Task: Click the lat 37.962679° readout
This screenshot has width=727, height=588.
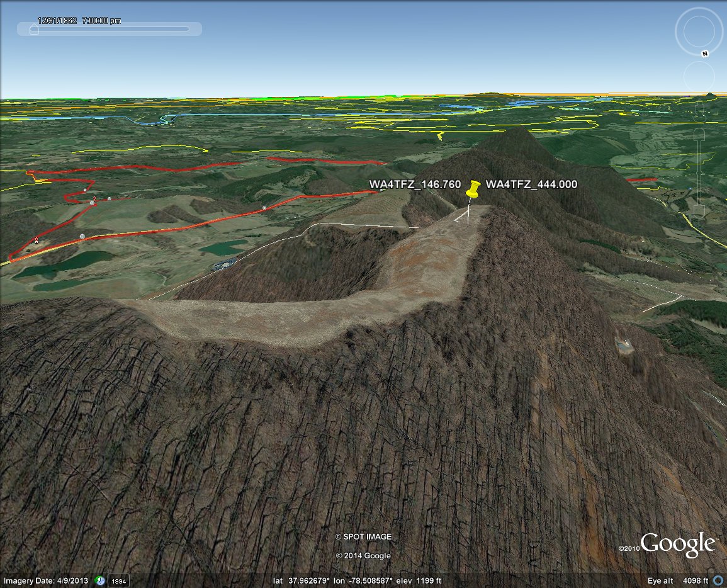Action: coord(302,580)
